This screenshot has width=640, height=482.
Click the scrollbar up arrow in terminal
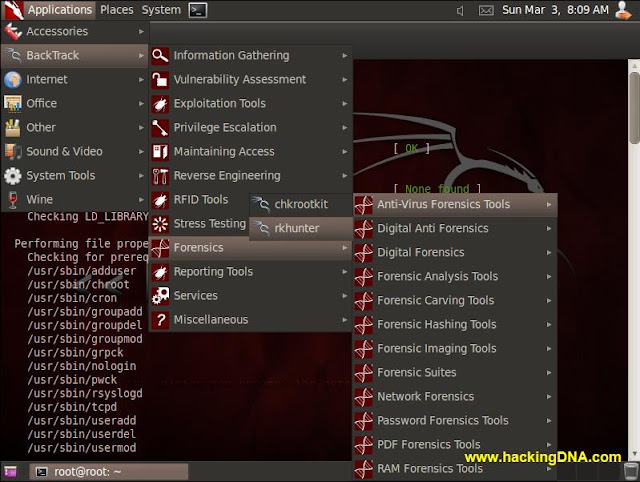(634, 65)
